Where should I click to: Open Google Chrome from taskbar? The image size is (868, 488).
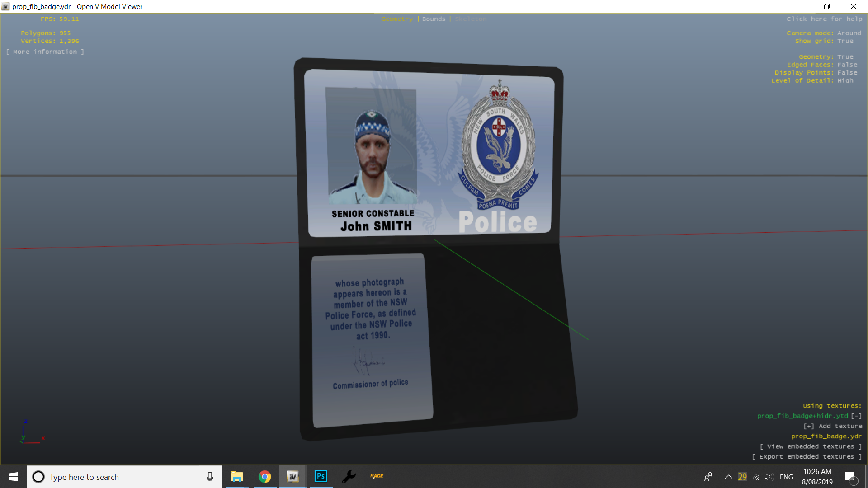coord(265,476)
